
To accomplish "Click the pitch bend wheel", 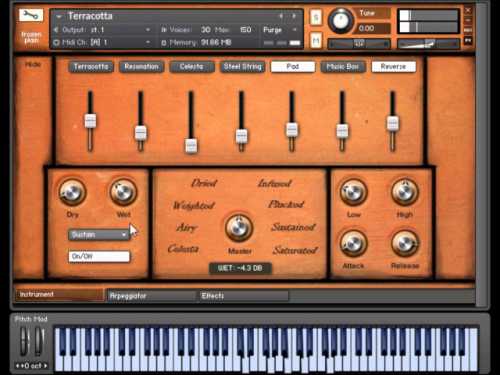I will (24, 341).
